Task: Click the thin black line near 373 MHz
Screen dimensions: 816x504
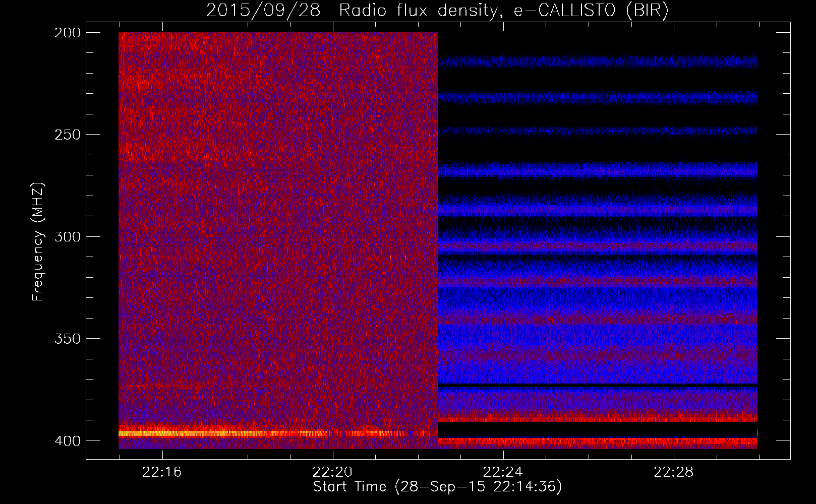Action: 598,385
